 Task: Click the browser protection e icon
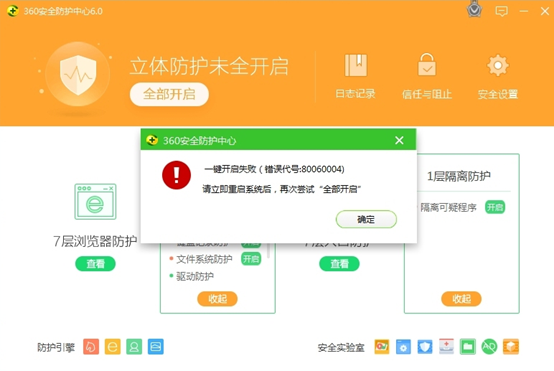95,201
